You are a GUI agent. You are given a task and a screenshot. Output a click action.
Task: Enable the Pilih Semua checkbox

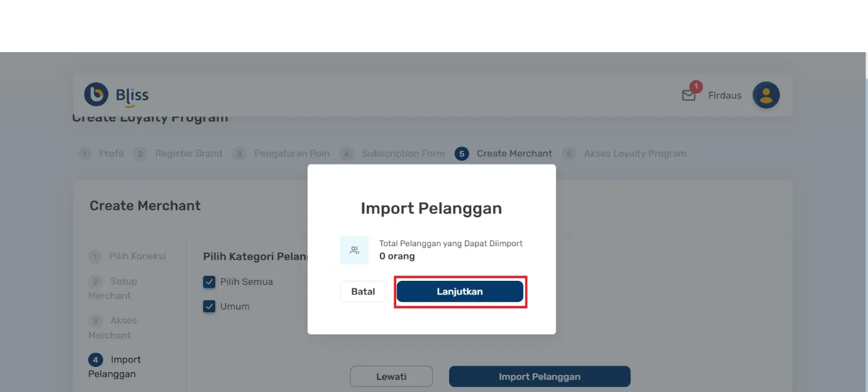click(x=209, y=281)
